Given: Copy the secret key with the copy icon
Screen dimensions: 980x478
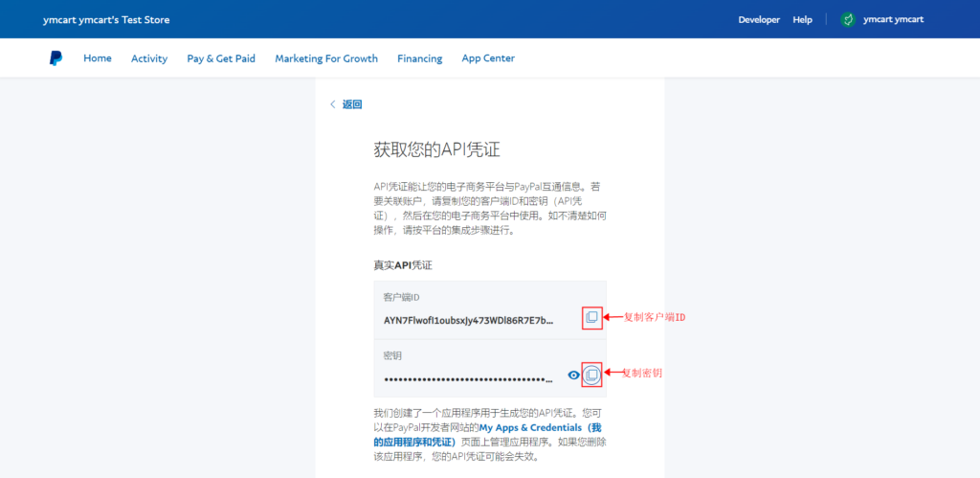Looking at the screenshot, I should pyautogui.click(x=591, y=374).
